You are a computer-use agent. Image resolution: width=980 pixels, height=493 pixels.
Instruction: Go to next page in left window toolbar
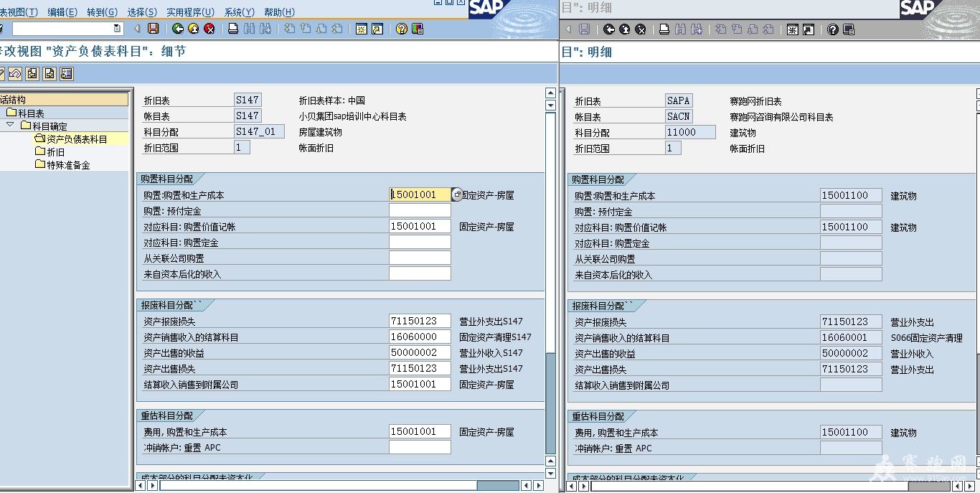coord(321,29)
